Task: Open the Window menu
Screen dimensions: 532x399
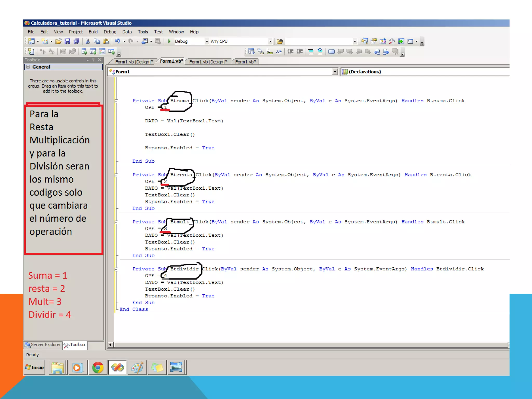Action: pos(176,32)
